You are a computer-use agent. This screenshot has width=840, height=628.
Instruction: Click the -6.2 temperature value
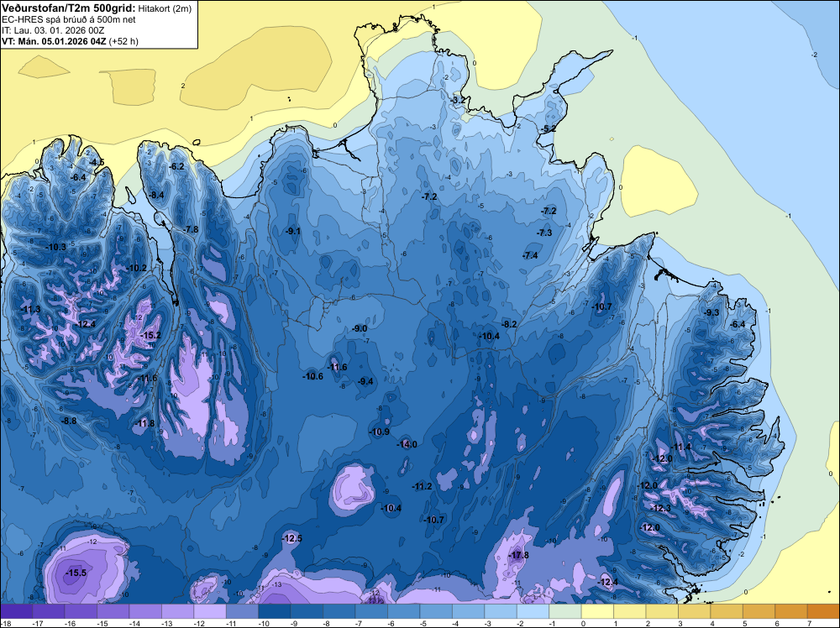coord(176,166)
